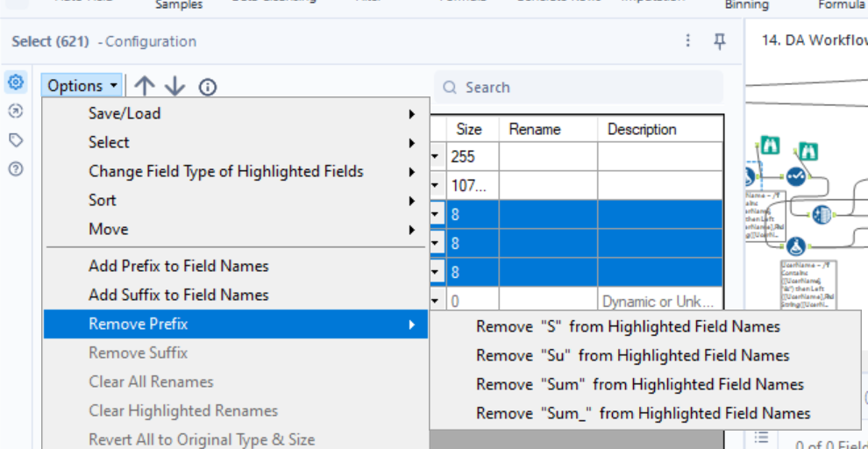Click the Rename column header

(x=549, y=129)
